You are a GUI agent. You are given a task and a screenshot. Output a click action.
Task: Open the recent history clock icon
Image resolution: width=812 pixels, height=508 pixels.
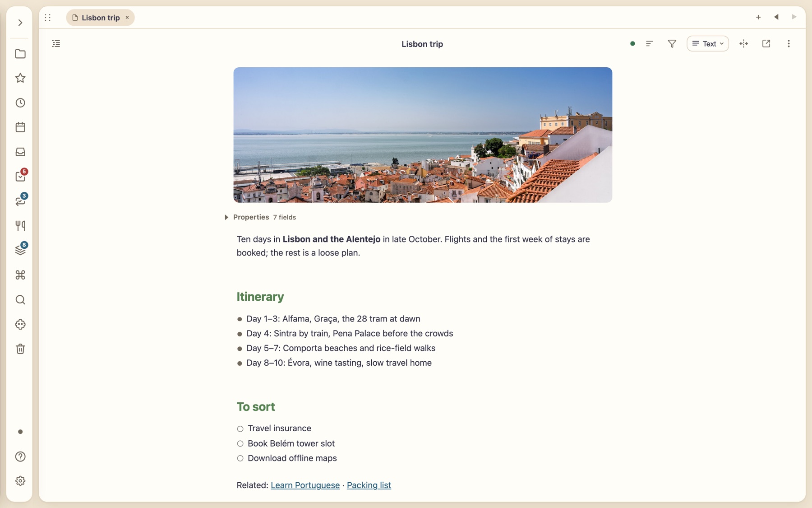tap(20, 103)
